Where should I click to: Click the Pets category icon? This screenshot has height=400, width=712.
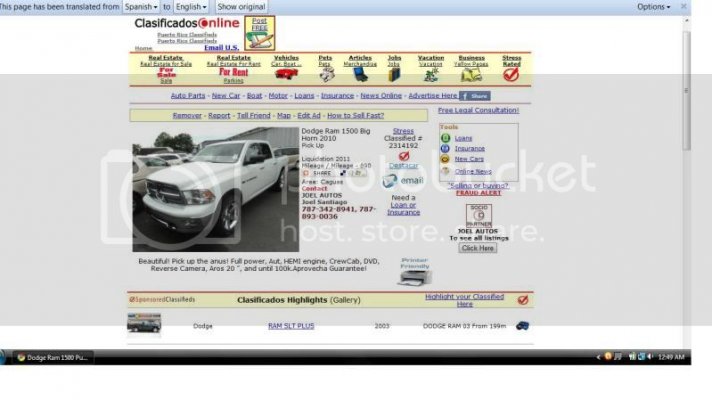click(x=326, y=75)
